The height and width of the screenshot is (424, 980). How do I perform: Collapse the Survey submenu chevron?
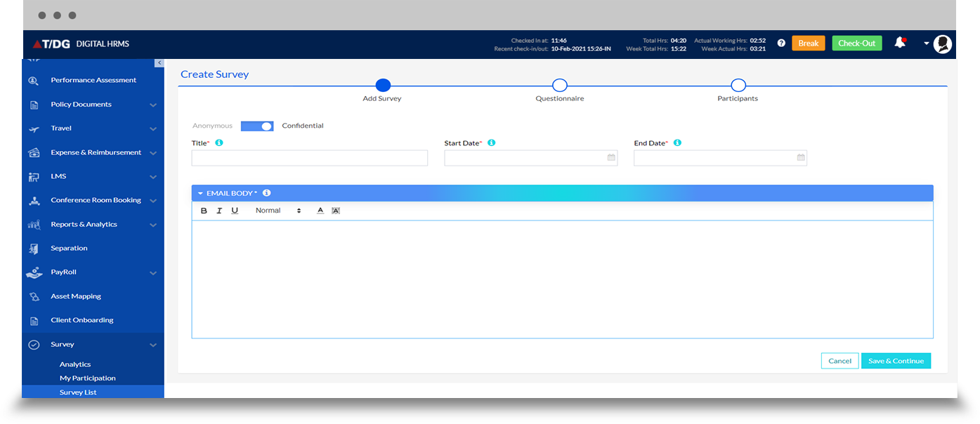153,345
